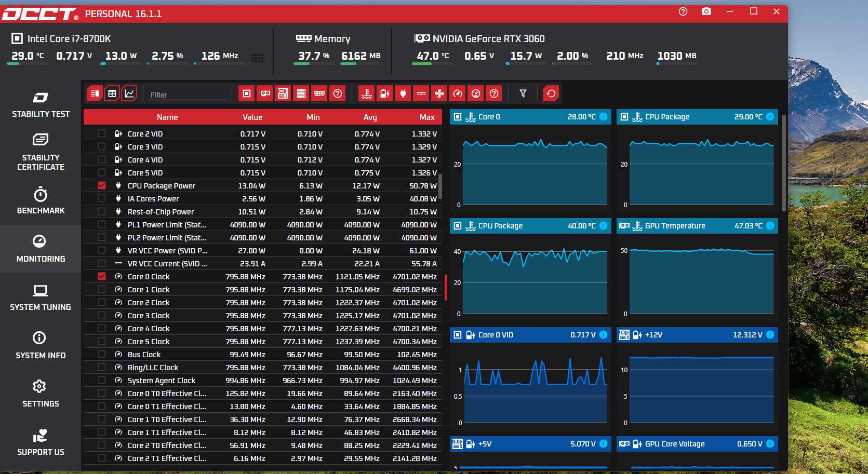Sort the table by the Name column
868x474 pixels.
167,117
